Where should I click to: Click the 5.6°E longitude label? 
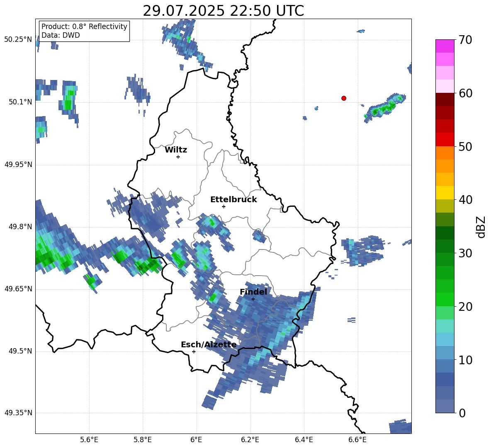(89, 440)
